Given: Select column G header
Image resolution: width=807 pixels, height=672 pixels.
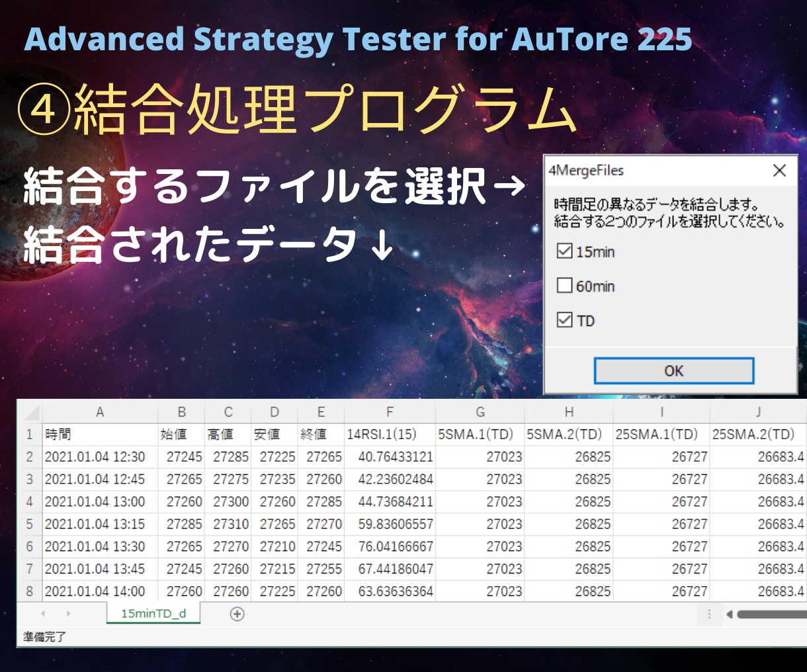Looking at the screenshot, I should point(480,412).
